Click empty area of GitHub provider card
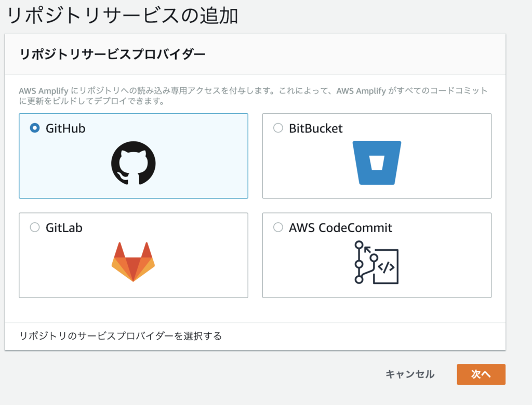 pyautogui.click(x=204, y=163)
